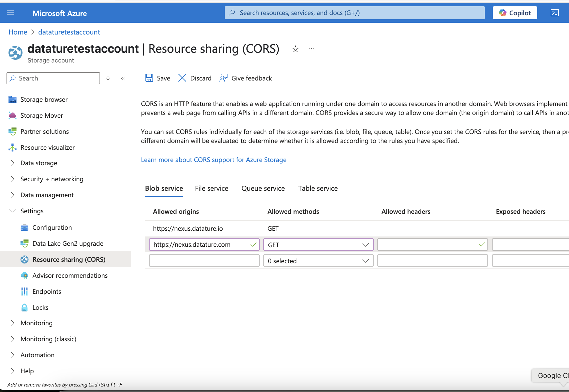This screenshot has width=569, height=392.
Task: Click the Give feedback icon
Action: pyautogui.click(x=223, y=78)
